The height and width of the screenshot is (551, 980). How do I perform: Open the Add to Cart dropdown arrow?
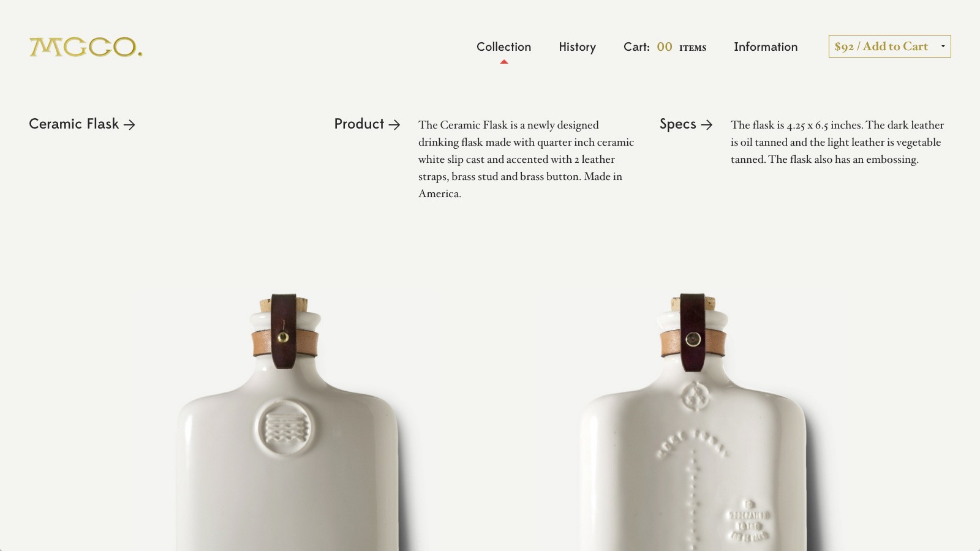[943, 47]
